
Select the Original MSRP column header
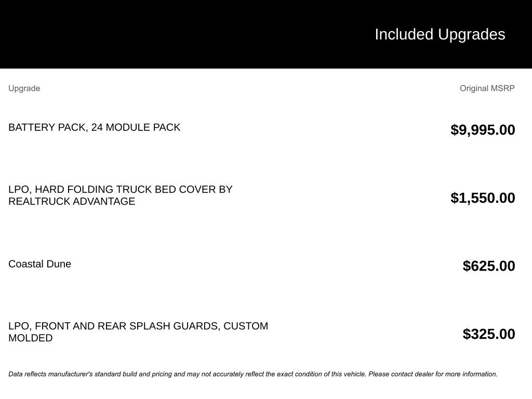pyautogui.click(x=487, y=88)
